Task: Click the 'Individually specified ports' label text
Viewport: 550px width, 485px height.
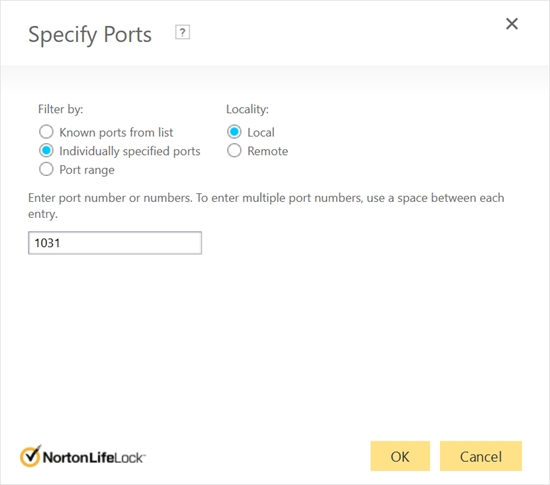Action: tap(130, 151)
